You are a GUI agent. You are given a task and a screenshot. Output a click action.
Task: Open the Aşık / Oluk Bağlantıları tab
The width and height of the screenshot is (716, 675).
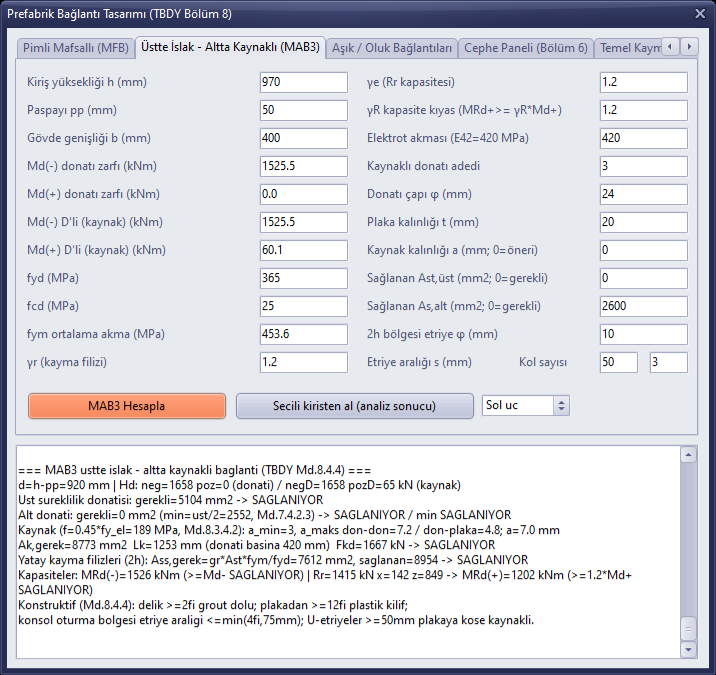[392, 48]
